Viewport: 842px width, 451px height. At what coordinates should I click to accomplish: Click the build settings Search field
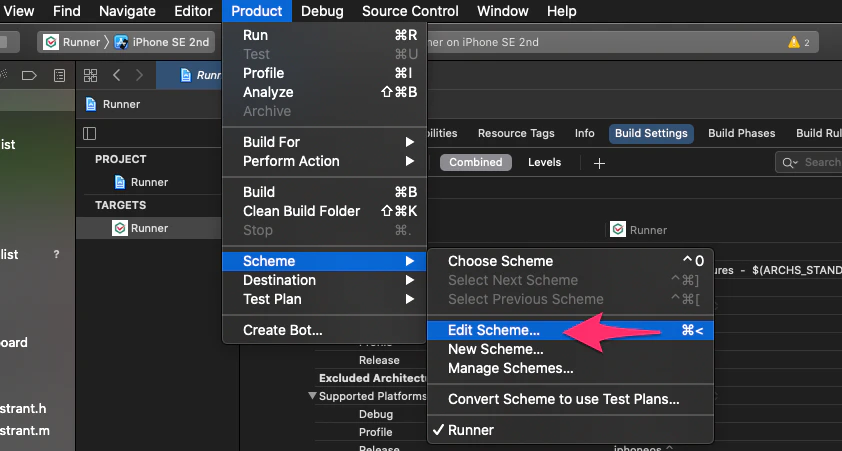pos(809,162)
